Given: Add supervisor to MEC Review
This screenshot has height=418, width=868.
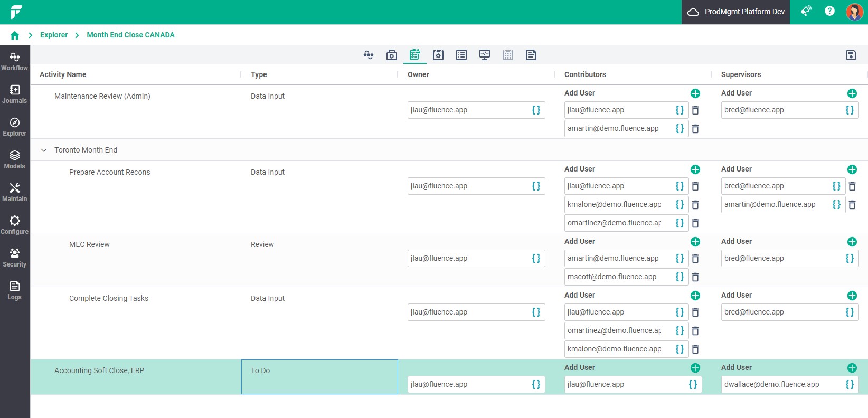Looking at the screenshot, I should pos(852,242).
